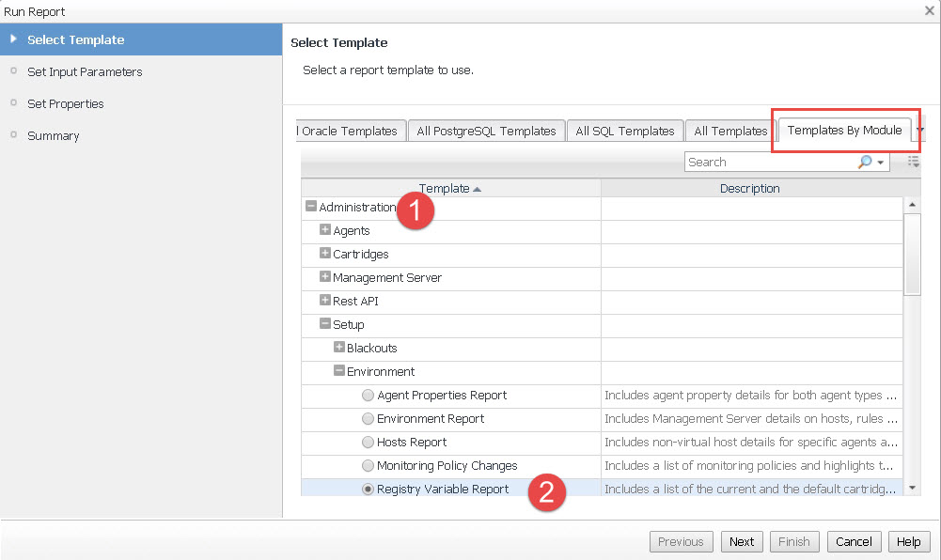Viewport: 941px width, 560px height.
Task: Choose the Hosts Report radio button
Action: pos(368,443)
